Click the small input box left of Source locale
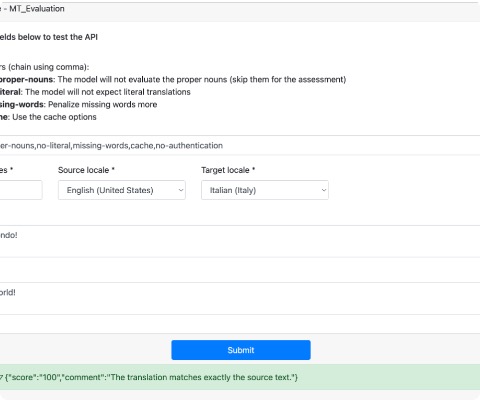480x400 pixels. pos(21,190)
